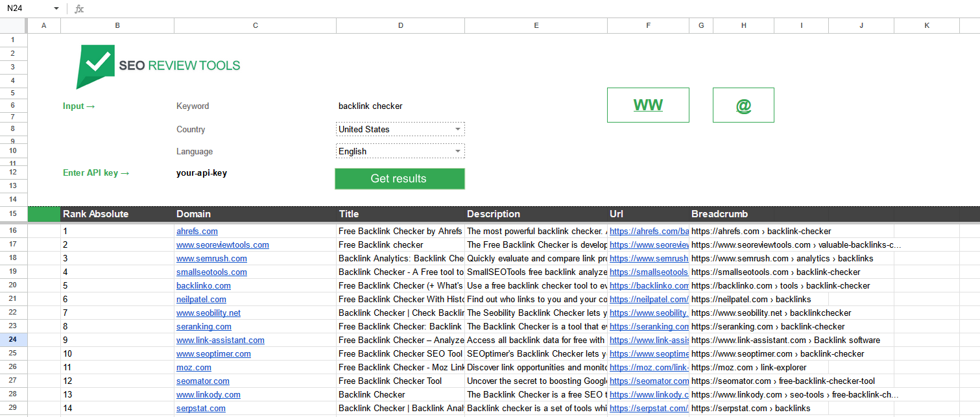Screen dimensions: 980x417
Task: Open the www.seoreviewtools.com domain link
Action: (222, 244)
